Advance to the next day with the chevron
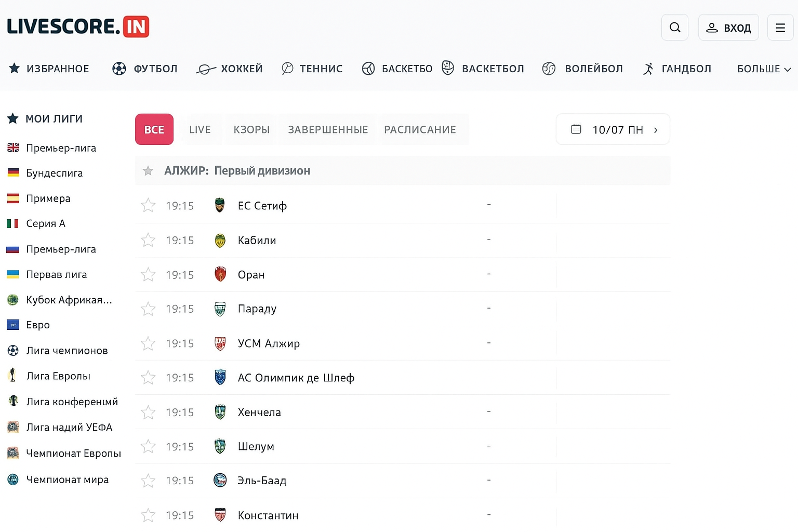The height and width of the screenshot is (532, 798). click(656, 129)
